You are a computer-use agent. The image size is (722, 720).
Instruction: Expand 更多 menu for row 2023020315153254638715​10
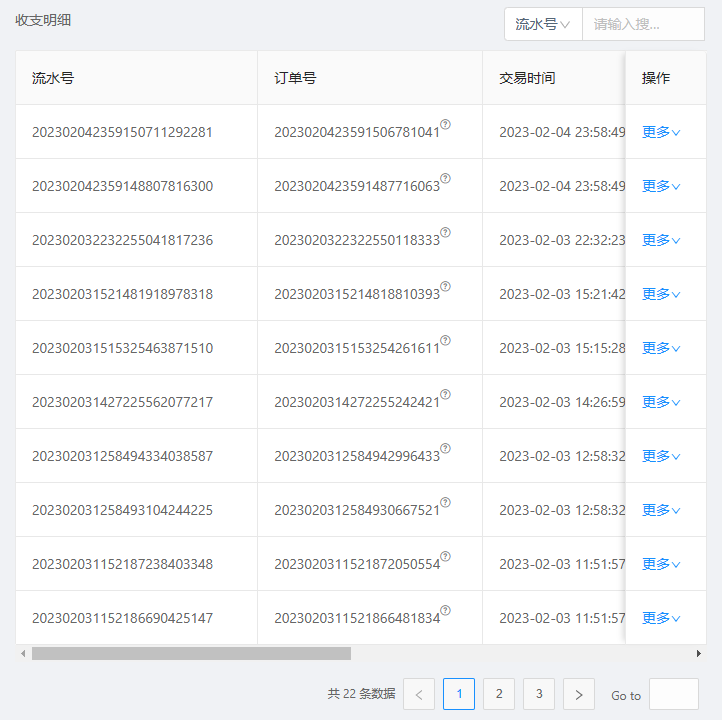click(661, 348)
